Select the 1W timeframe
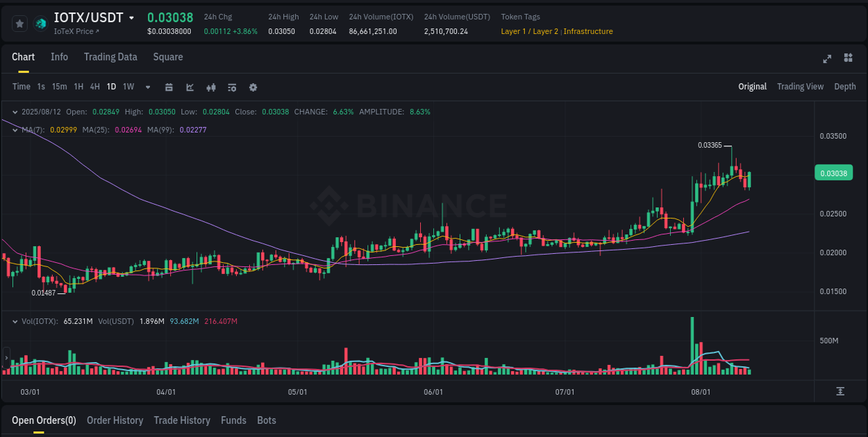The height and width of the screenshot is (437, 868). 128,87
